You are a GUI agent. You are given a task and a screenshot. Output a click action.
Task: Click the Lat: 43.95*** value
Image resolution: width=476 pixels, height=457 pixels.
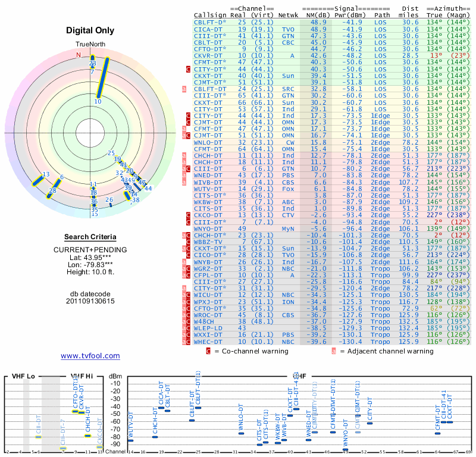(91, 258)
